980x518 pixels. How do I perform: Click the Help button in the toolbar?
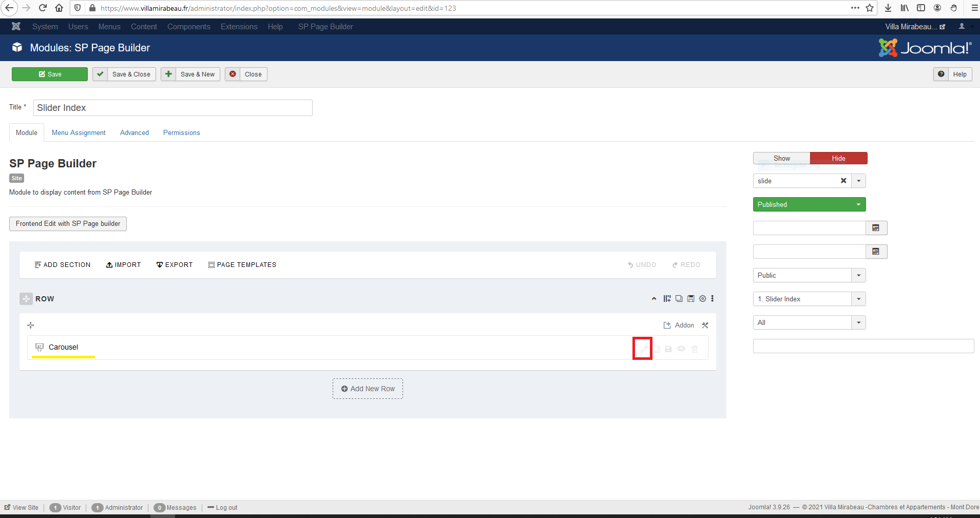[953, 74]
